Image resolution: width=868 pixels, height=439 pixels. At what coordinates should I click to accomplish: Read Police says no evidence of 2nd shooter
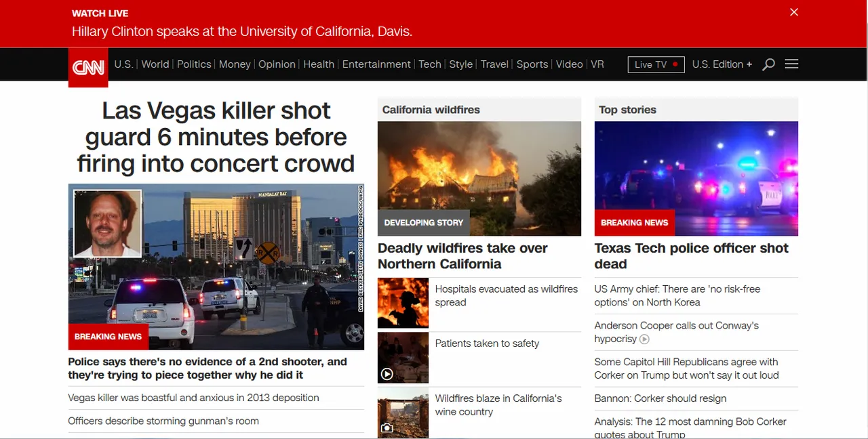point(208,369)
